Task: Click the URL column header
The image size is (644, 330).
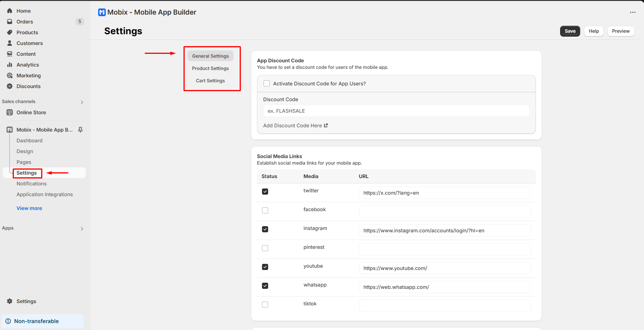Action: pyautogui.click(x=364, y=176)
